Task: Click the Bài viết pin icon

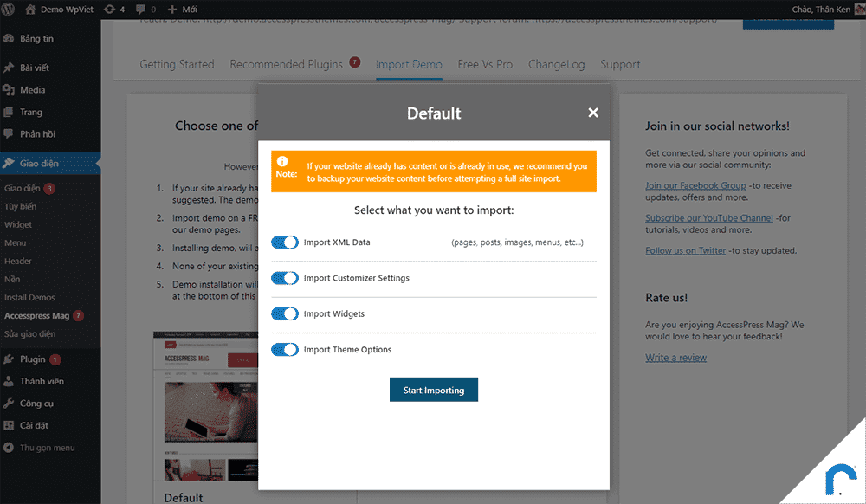Action: [x=9, y=68]
